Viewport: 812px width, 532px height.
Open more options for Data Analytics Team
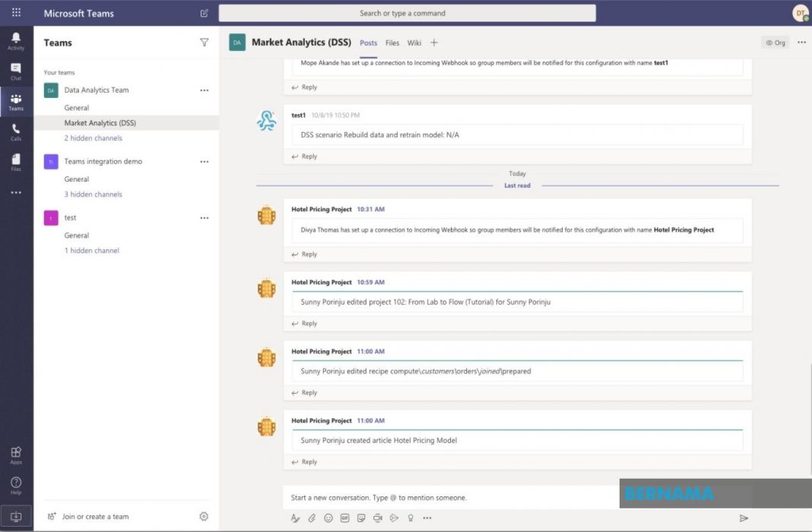(204, 90)
